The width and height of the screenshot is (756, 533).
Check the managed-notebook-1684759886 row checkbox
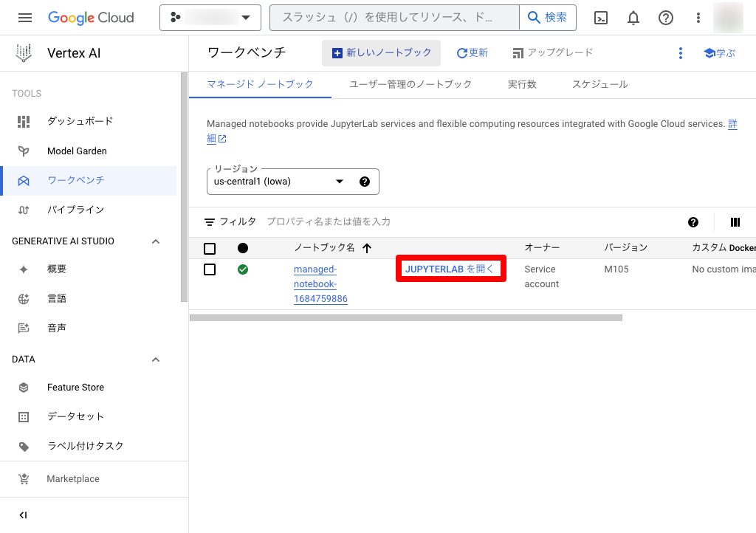tap(210, 269)
